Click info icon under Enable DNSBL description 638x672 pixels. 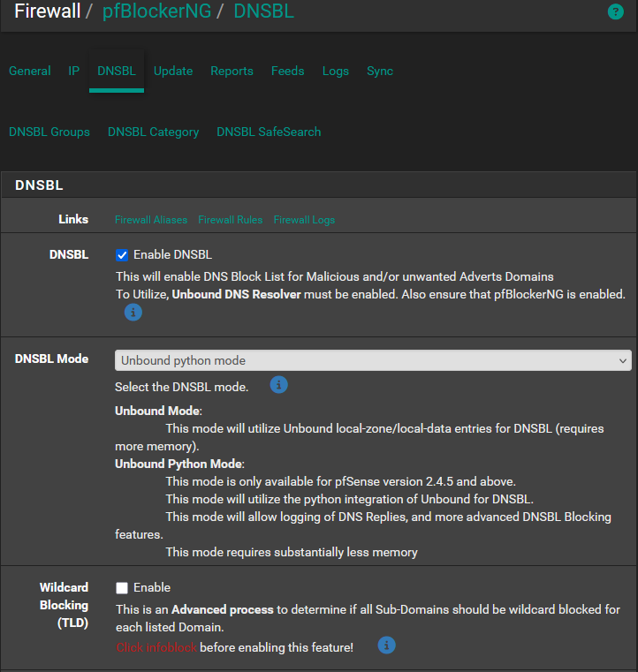[133, 313]
